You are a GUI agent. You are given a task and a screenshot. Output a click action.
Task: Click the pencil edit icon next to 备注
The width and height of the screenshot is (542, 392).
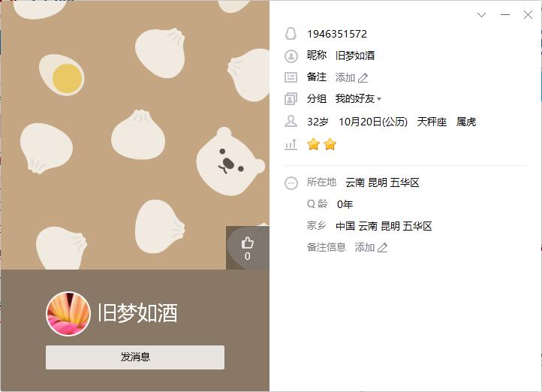point(363,78)
